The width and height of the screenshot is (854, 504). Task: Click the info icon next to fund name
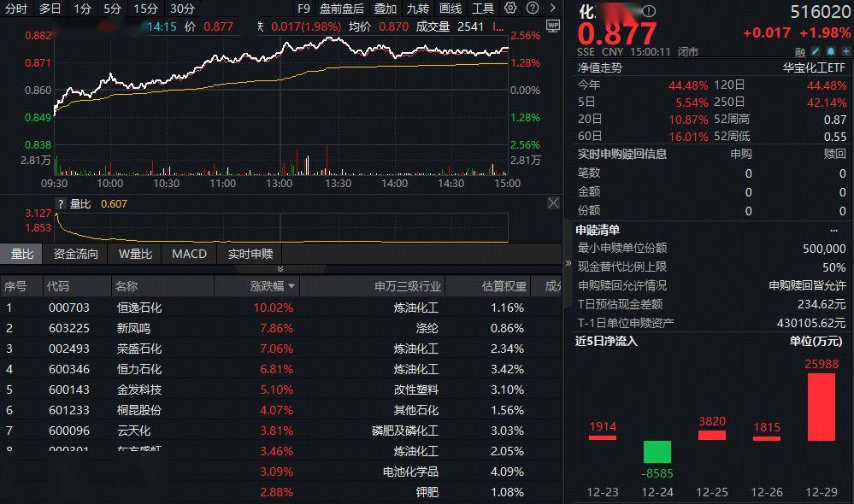coord(648,12)
